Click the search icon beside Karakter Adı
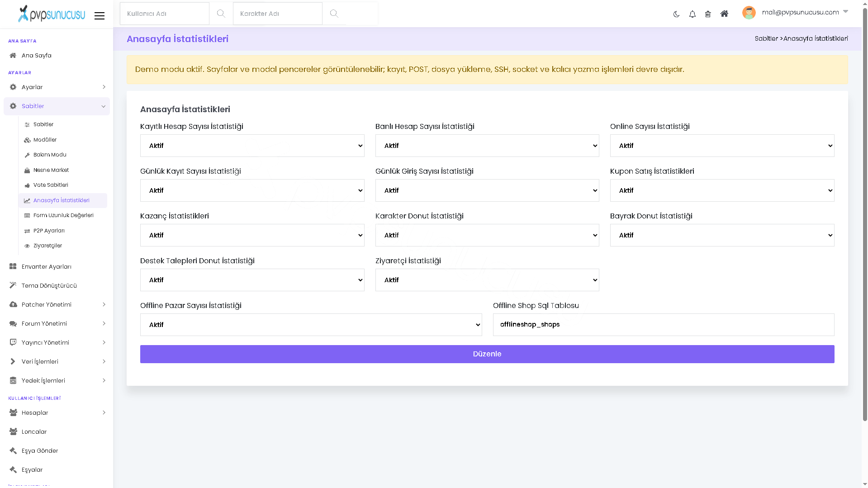Screen dimensions: 868x488 point(334,14)
